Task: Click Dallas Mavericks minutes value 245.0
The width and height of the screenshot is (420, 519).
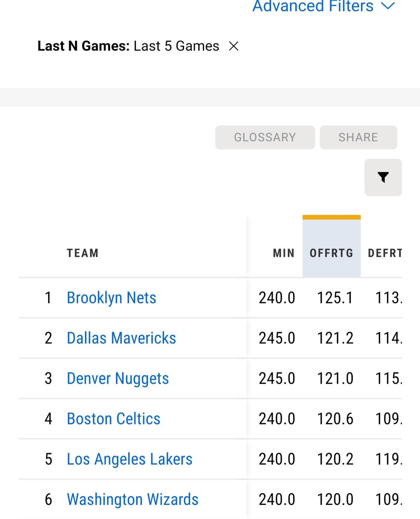Action: (277, 338)
